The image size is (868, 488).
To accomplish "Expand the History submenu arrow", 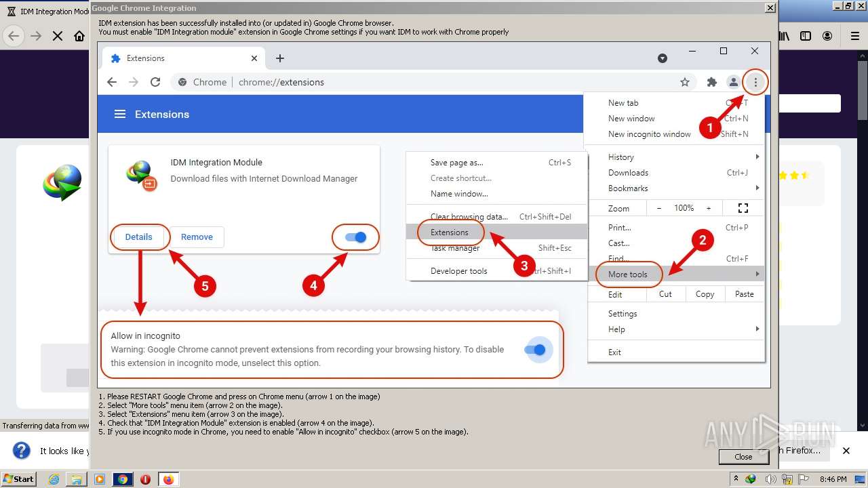I will pos(757,157).
